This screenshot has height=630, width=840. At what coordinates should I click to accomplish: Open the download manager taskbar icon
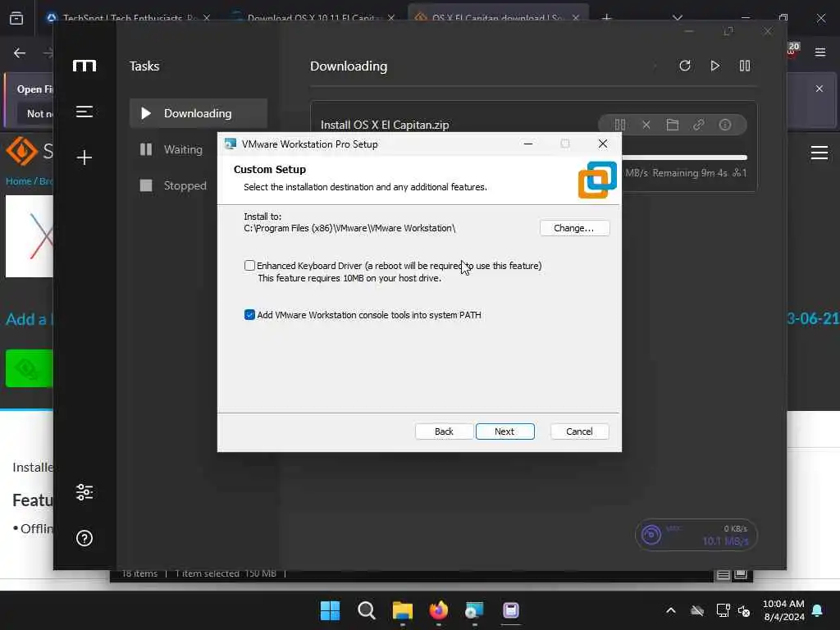[x=511, y=610]
